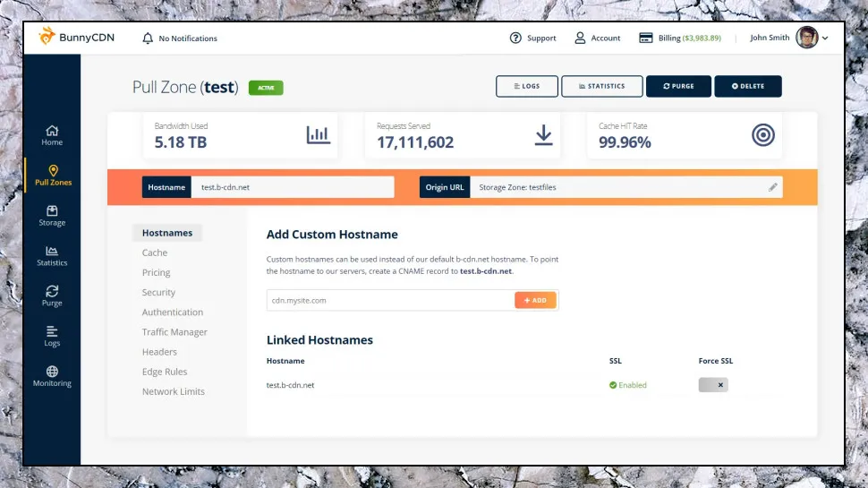
Task: Click the John Smith name
Action: coord(770,38)
